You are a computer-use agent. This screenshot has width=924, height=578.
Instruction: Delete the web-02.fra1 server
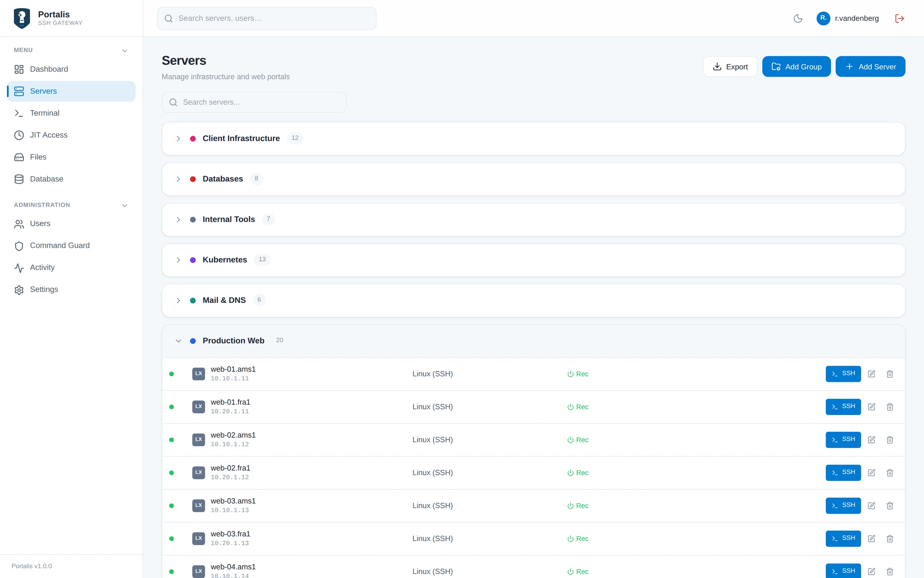coord(890,473)
